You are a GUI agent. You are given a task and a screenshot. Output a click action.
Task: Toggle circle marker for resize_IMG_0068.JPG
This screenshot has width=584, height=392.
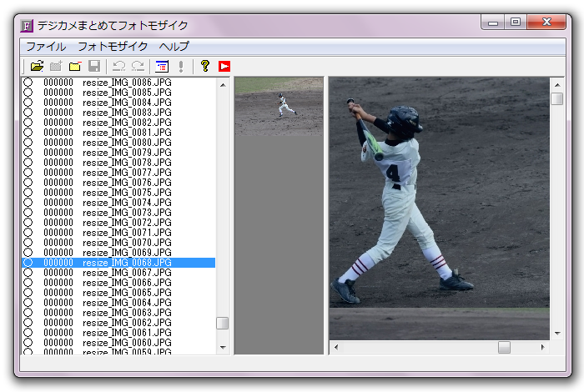(28, 263)
